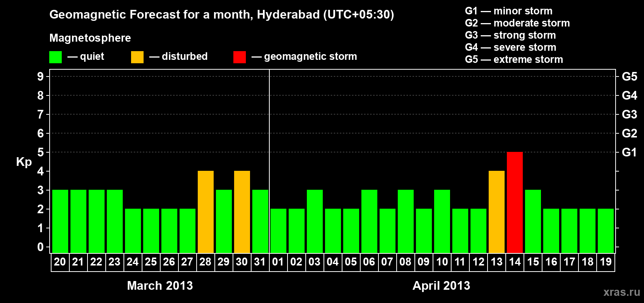Screen dimensions: 644x303
Task: Click the Geomagnetic Forecast title
Action: (222, 15)
